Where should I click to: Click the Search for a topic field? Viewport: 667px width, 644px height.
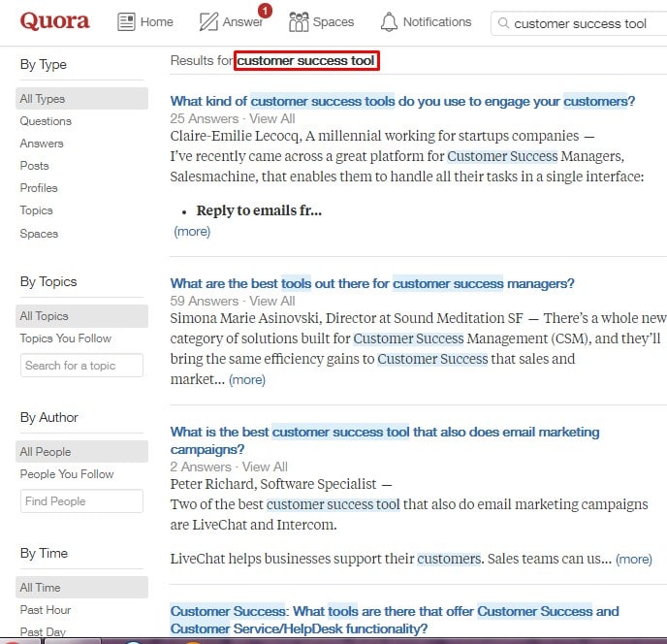tap(81, 366)
